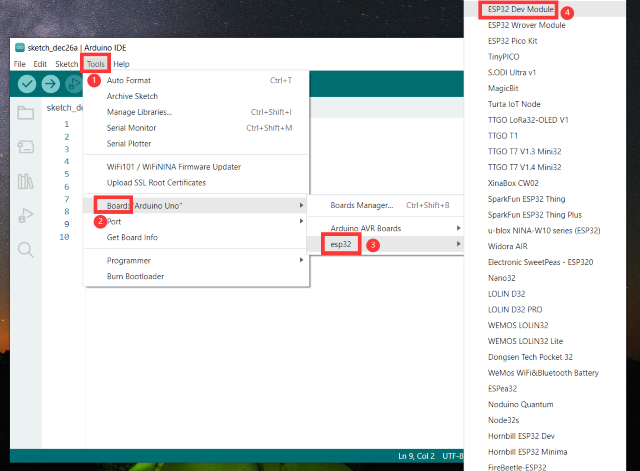Select WEMOS LOLIN32 board
Screen dimensions: 640x471
[x=544, y=325]
